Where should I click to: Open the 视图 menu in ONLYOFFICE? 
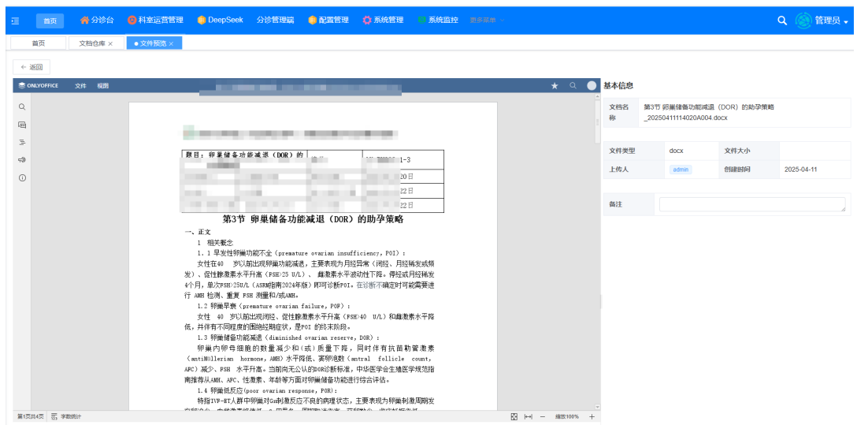click(x=102, y=85)
